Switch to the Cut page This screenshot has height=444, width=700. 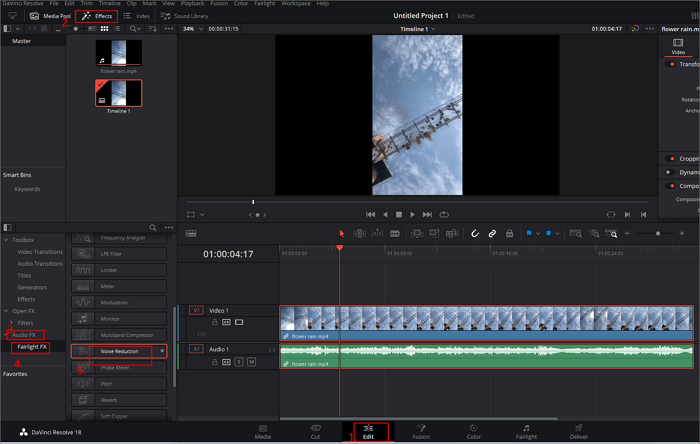315,432
